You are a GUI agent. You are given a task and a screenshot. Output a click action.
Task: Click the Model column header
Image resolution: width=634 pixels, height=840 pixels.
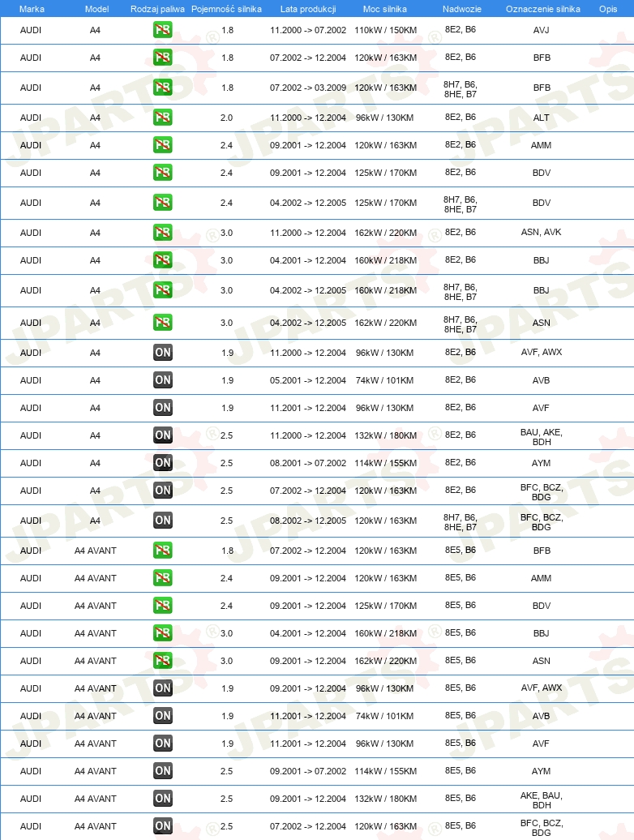pyautogui.click(x=97, y=9)
